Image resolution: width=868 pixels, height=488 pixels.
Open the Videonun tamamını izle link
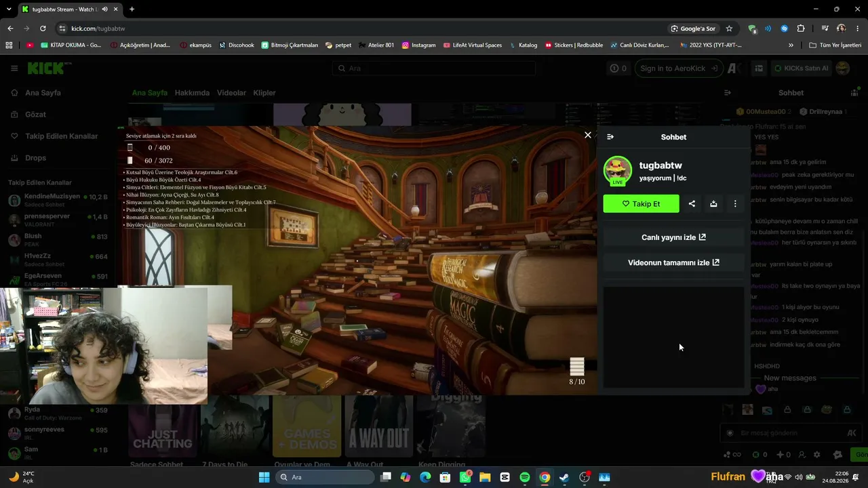[673, 262]
